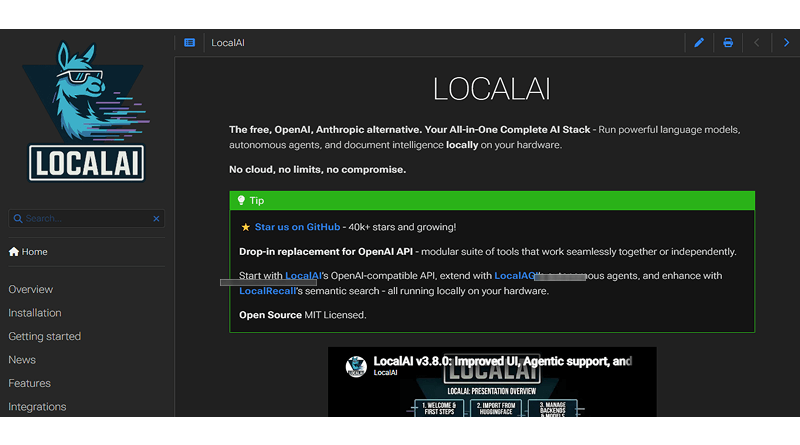800x445 pixels.
Task: Open the Installation section
Action: [x=35, y=313]
